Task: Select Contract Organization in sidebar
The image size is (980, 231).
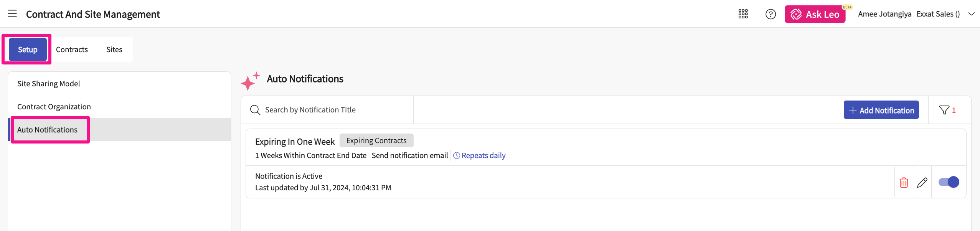Action: pos(54,107)
